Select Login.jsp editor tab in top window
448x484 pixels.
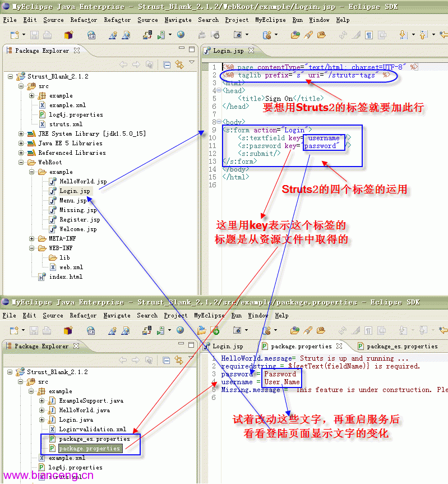point(228,50)
